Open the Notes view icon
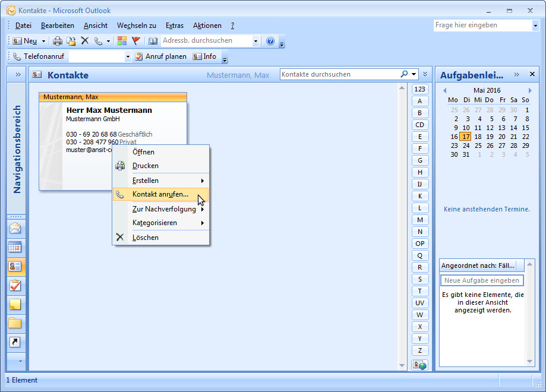Image resolution: width=546 pixels, height=392 pixels. [x=16, y=304]
